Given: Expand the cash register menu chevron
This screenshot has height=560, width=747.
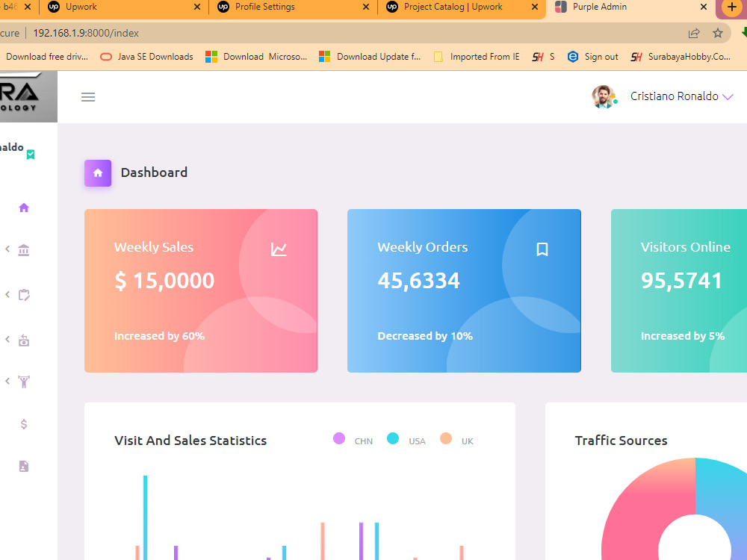Looking at the screenshot, I should point(7,339).
